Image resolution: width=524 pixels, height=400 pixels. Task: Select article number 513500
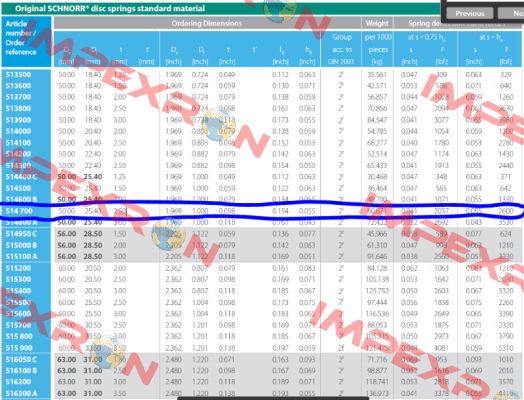(x=18, y=75)
